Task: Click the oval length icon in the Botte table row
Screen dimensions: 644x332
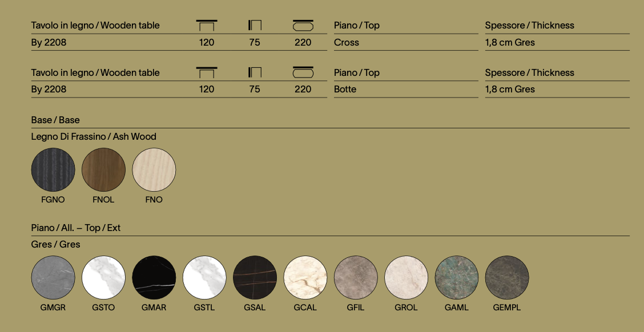Action: pos(303,72)
